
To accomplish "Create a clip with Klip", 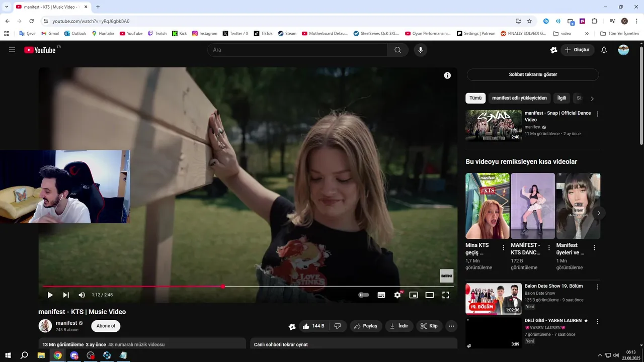I will point(429,326).
